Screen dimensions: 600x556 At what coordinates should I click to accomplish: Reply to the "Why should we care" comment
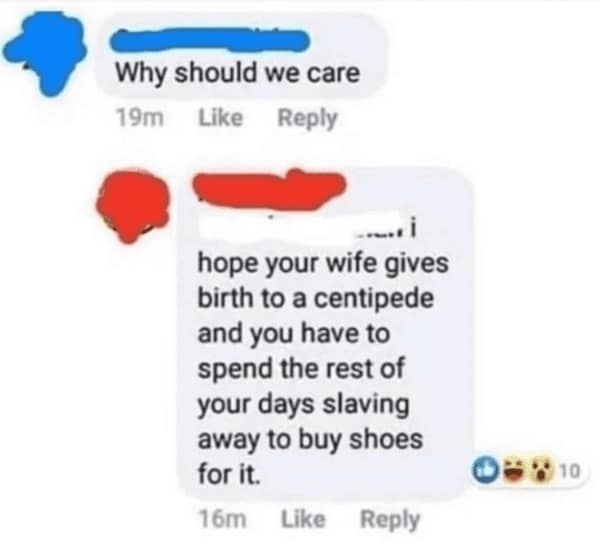pyautogui.click(x=307, y=119)
